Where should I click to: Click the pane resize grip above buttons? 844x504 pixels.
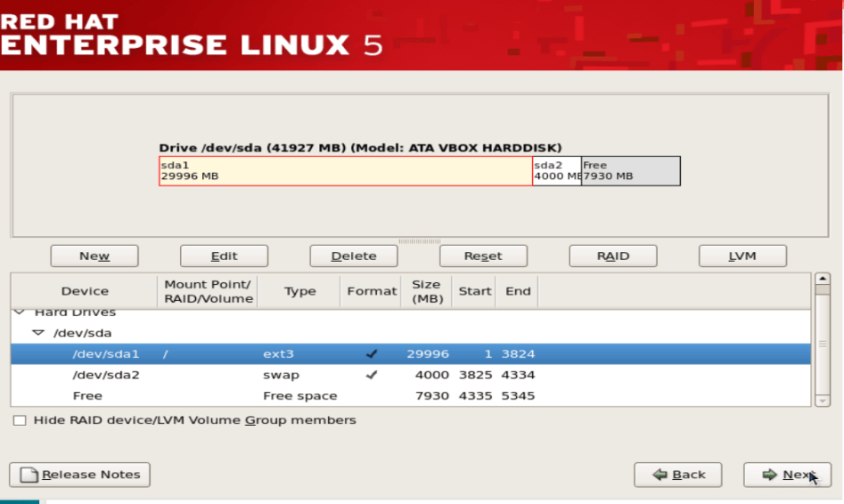pyautogui.click(x=420, y=241)
